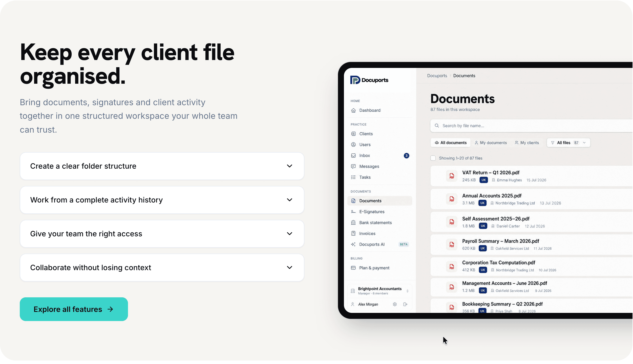Click the Users sidebar icon
The image size is (633, 364).
coord(353,145)
